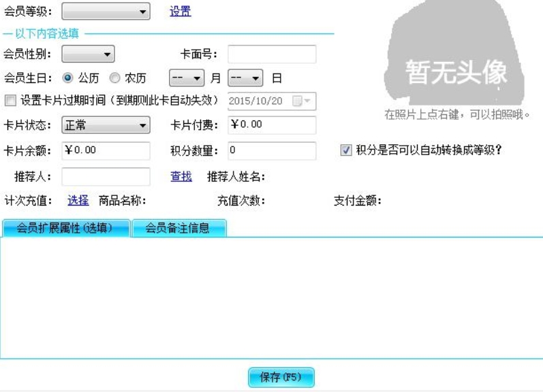543x392 pixels.
Task: Open the birthday month (月) dropdown
Action: point(187,78)
